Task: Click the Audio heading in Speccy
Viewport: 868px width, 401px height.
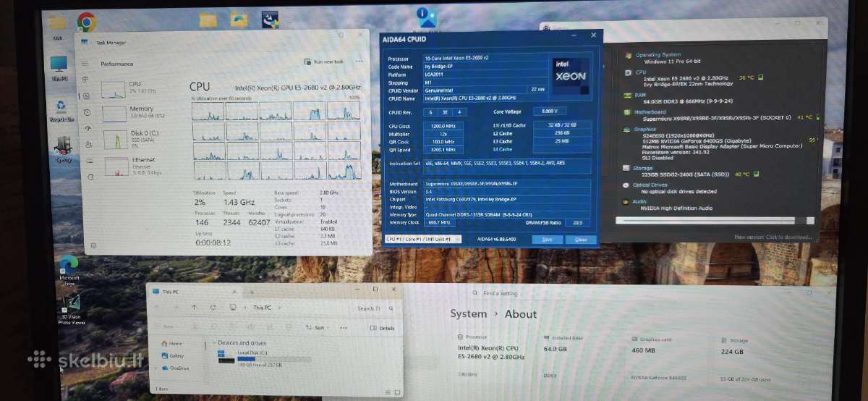Action: pos(640,202)
